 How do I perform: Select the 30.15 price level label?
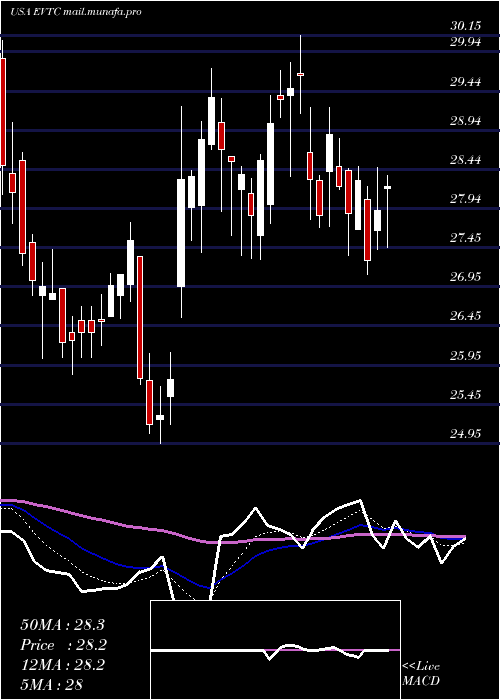[x=466, y=26]
